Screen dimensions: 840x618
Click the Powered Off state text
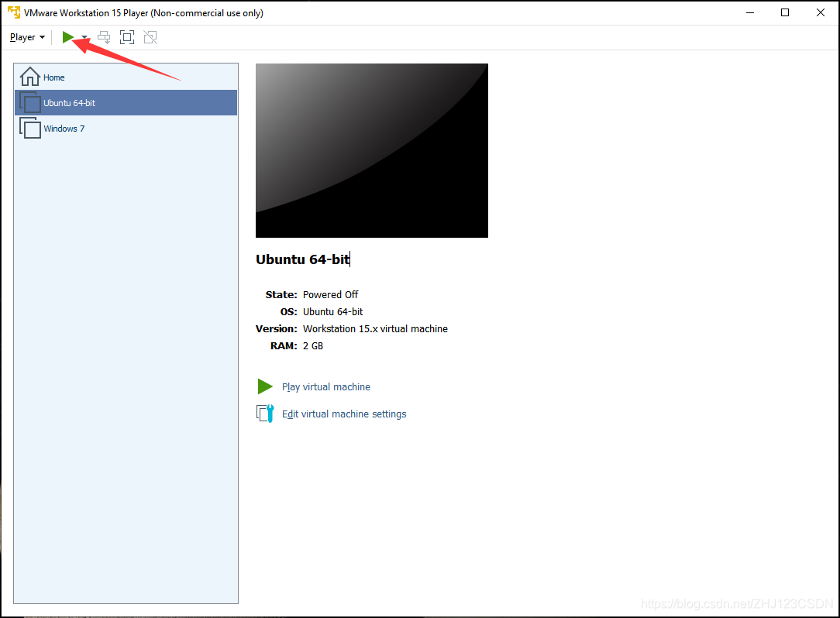point(331,294)
